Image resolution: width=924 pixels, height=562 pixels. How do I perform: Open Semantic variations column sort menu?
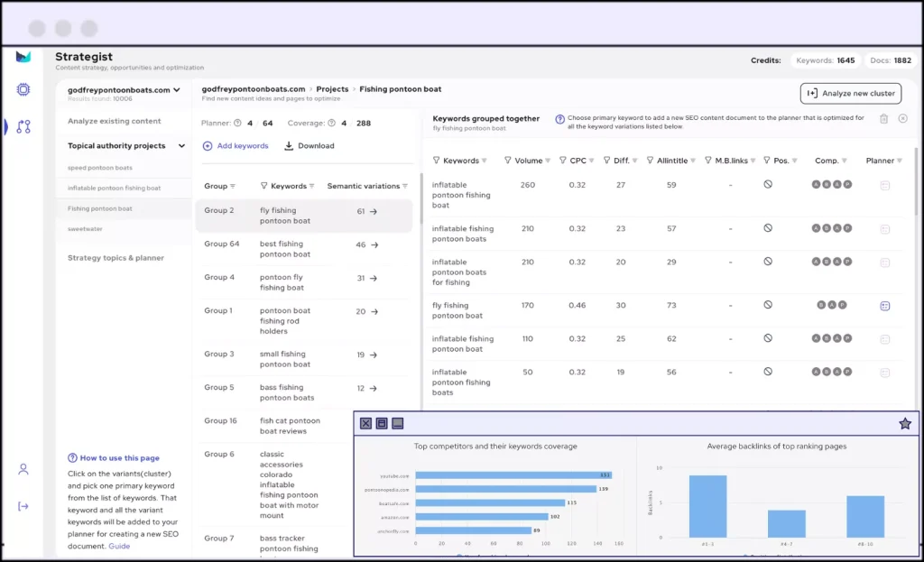pyautogui.click(x=405, y=187)
